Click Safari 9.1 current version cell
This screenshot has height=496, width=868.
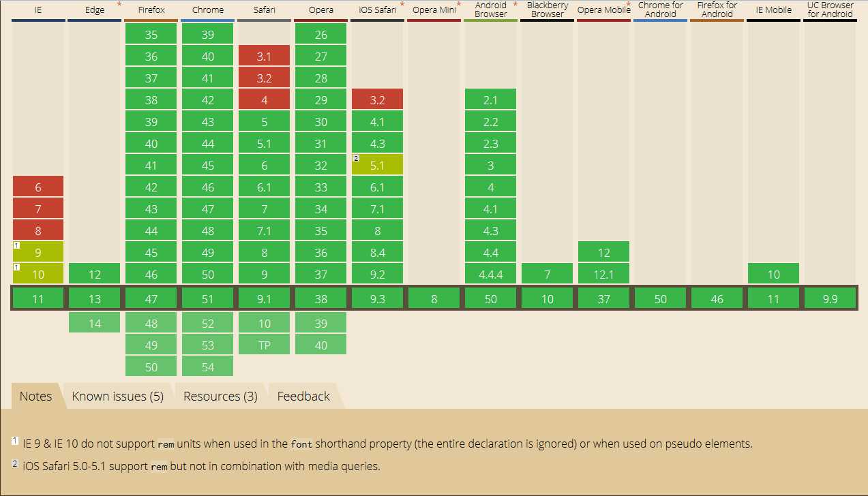[265, 299]
